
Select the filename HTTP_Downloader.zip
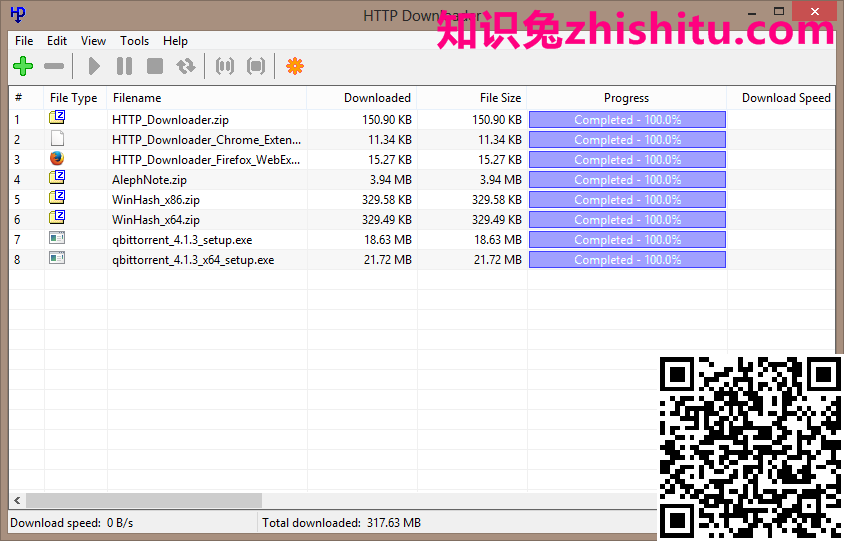[x=170, y=120]
